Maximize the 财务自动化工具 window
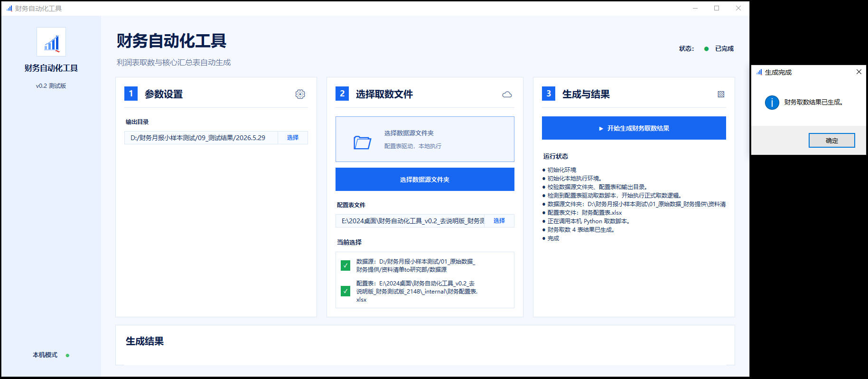 (717, 8)
